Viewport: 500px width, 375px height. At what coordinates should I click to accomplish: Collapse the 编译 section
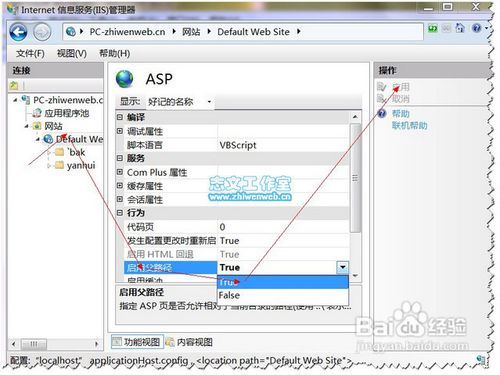120,117
